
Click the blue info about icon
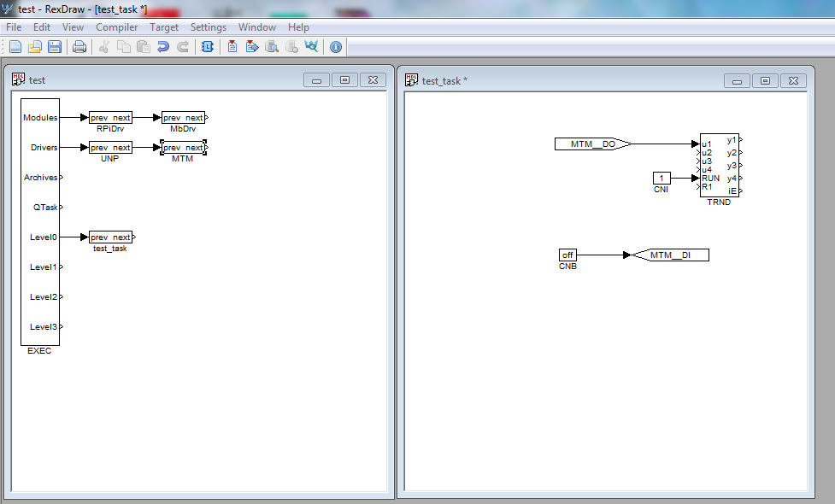click(x=336, y=47)
